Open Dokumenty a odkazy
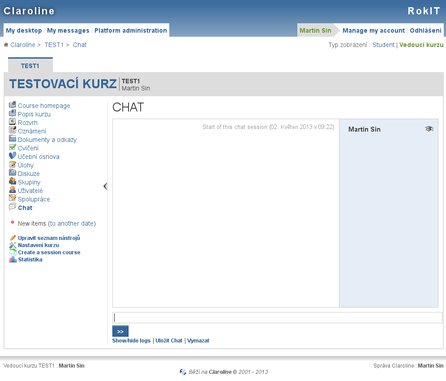This screenshot has width=446, height=381. tap(47, 140)
